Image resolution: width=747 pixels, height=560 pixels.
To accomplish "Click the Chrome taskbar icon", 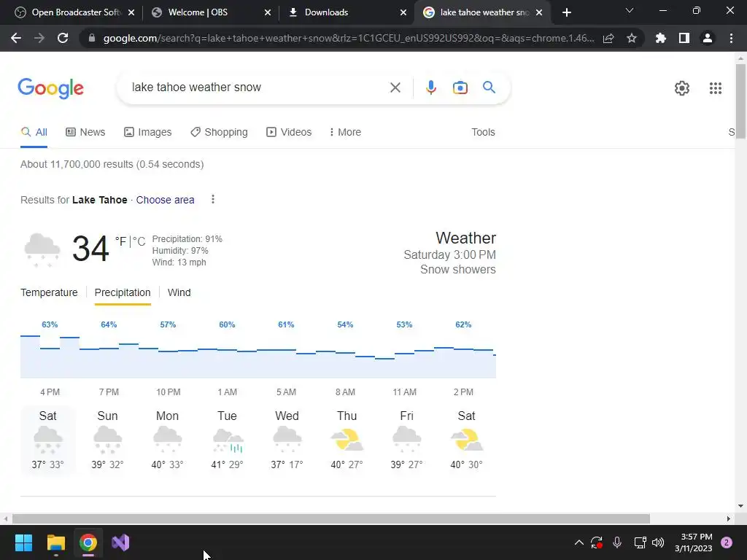I will click(88, 542).
